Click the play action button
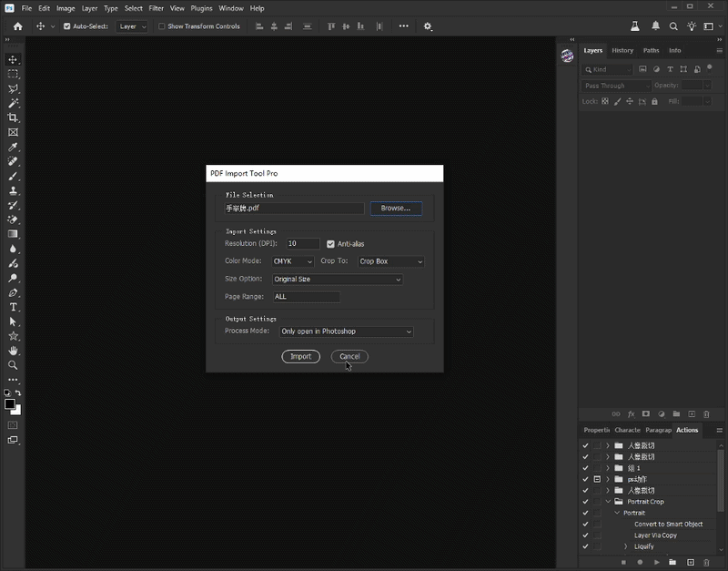 click(x=656, y=562)
